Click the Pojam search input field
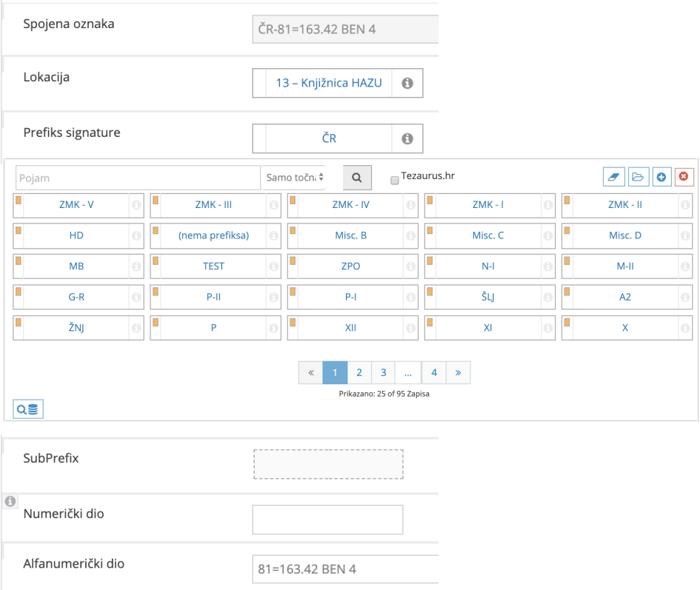 (138, 178)
